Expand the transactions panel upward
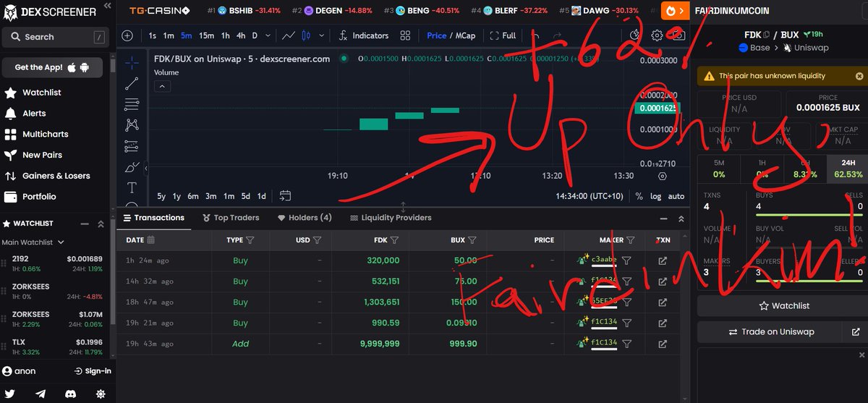The image size is (868, 403). [x=681, y=219]
